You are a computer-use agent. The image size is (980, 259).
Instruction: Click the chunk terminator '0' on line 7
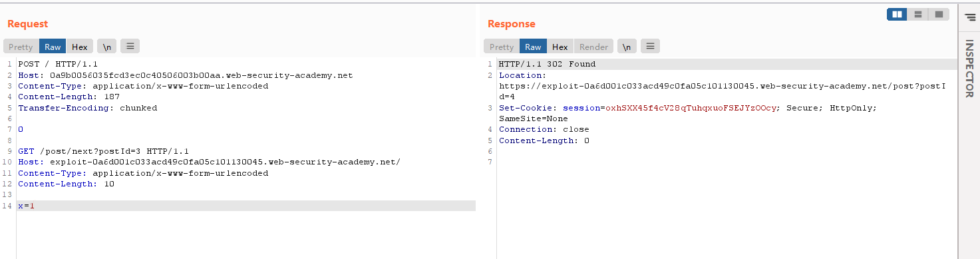pos(21,129)
